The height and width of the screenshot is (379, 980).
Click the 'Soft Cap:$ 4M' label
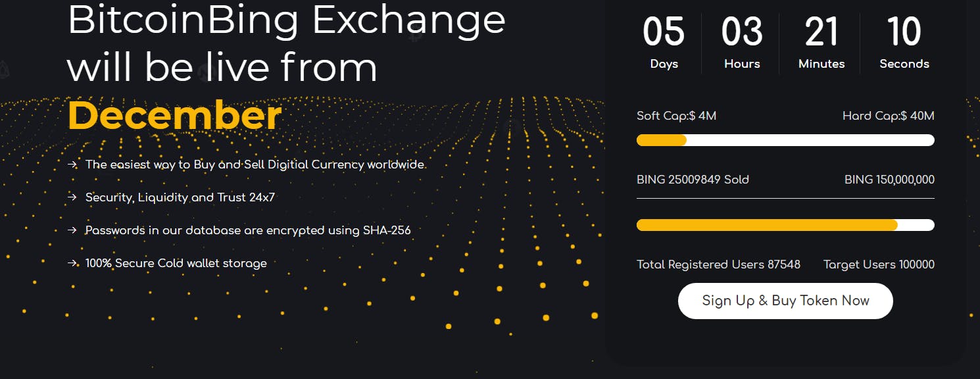pos(676,116)
